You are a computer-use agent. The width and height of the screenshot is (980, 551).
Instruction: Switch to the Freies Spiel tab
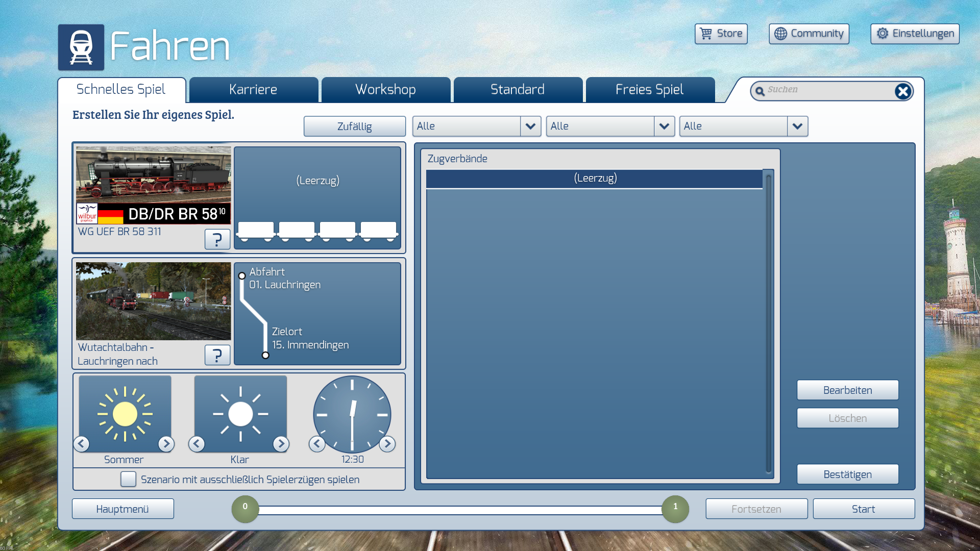pos(649,90)
